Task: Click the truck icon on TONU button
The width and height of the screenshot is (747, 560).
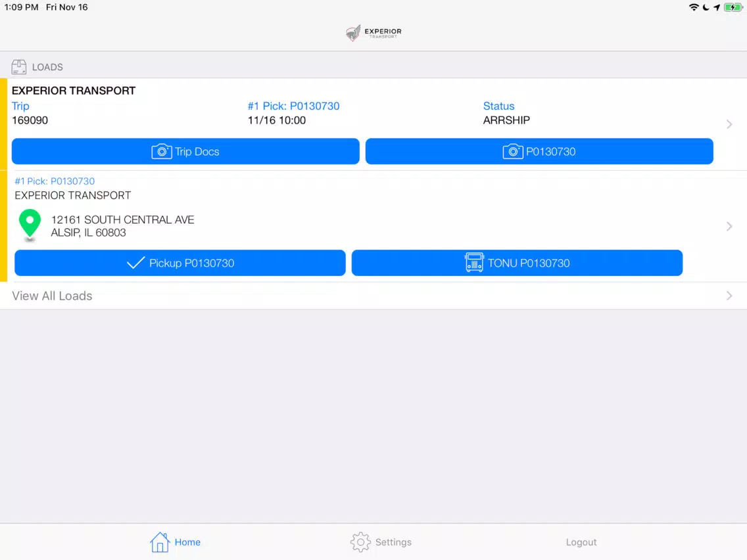Action: point(474,262)
